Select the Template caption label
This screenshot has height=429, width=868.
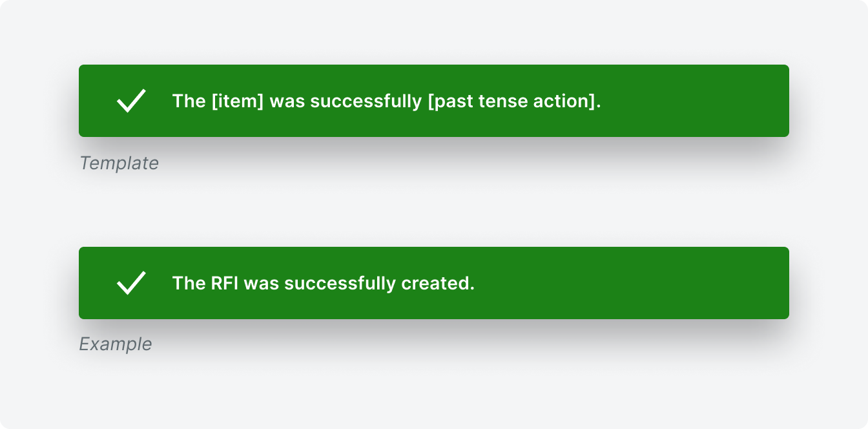[119, 163]
